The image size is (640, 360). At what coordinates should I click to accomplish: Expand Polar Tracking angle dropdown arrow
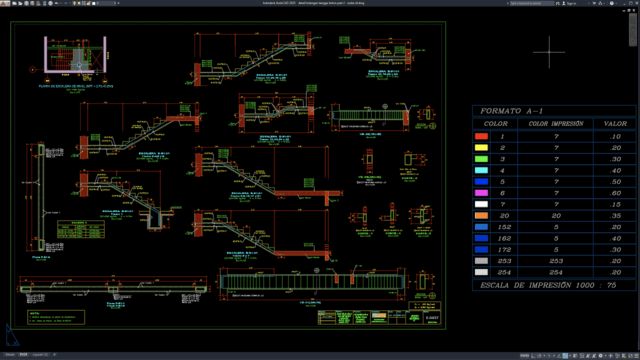[x=544, y=356]
